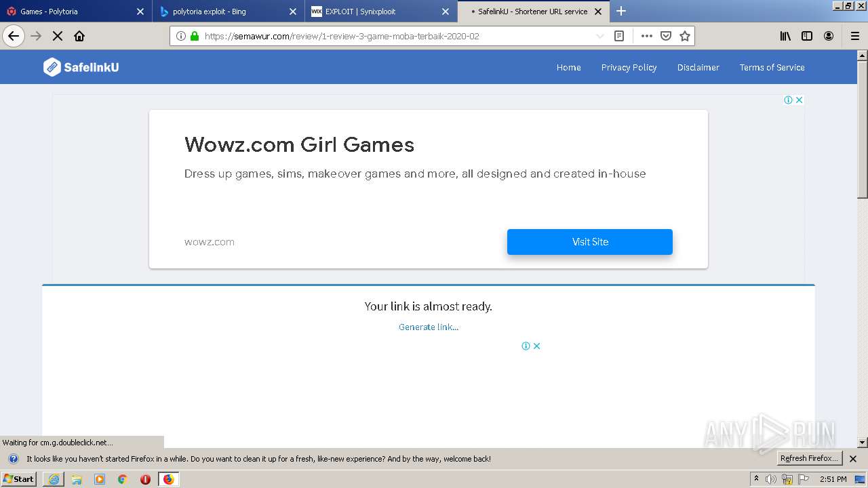This screenshot has width=868, height=488.
Task: Click the scrollbar down arrow
Action: pos(862,443)
